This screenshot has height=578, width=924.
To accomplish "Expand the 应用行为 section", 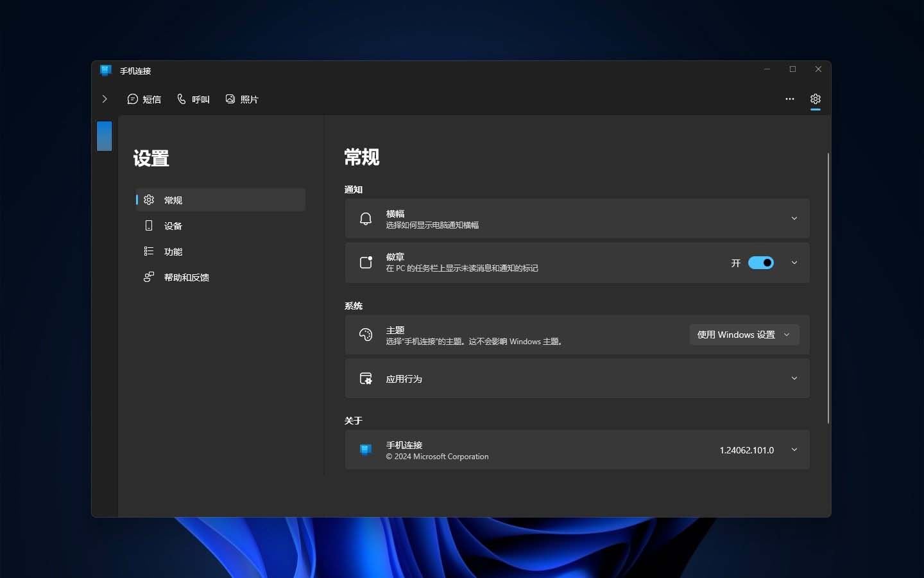I will point(794,379).
